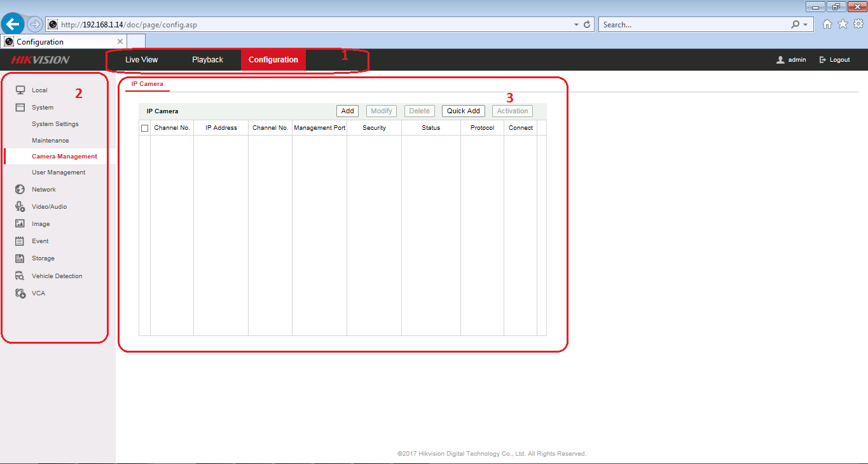
Task: Open the search provider dropdown arrow
Action: pyautogui.click(x=806, y=25)
